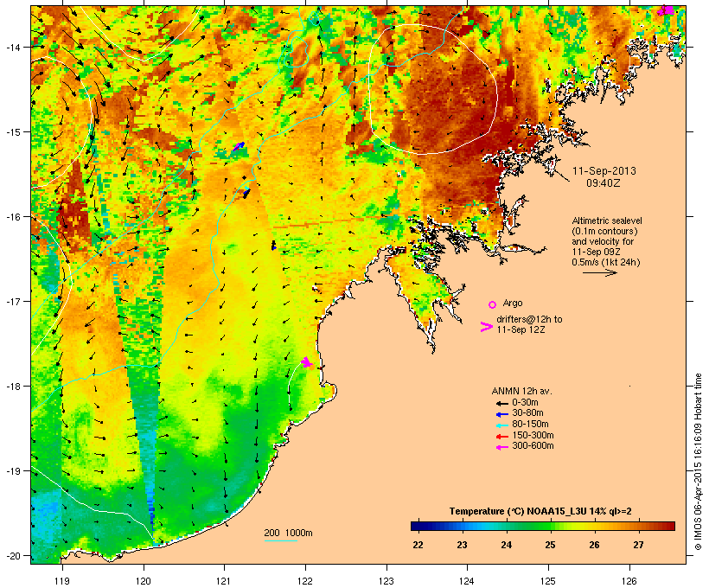Click the magenta Argo circle symbol
709x588 pixels.
tap(492, 304)
